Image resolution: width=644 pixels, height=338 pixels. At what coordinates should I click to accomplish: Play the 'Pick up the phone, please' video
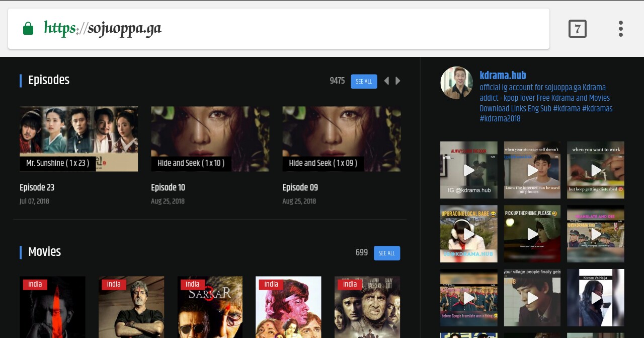click(532, 234)
